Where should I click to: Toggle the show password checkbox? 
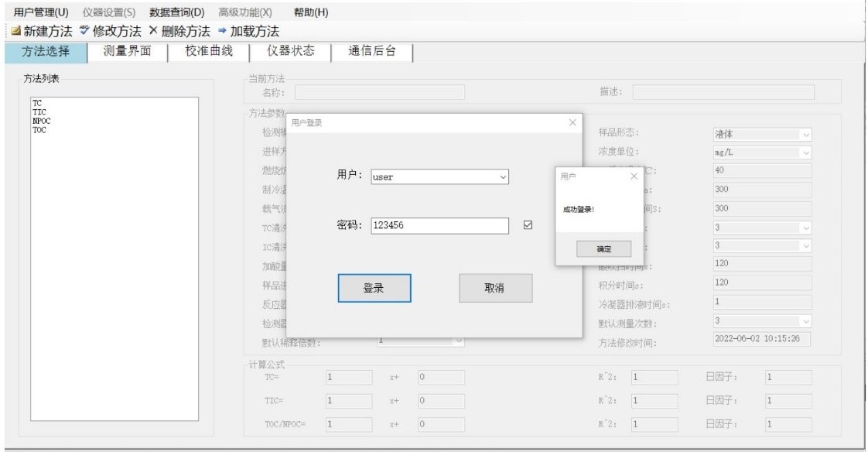tap(529, 225)
